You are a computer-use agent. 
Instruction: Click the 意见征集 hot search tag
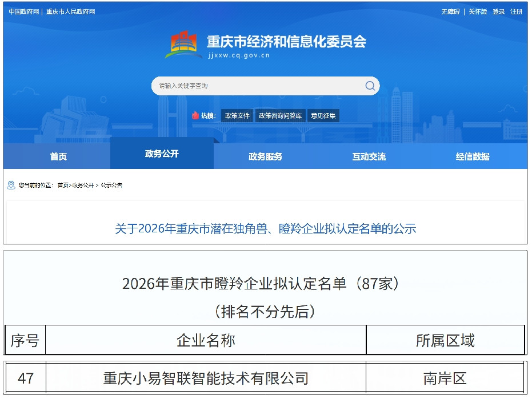point(323,116)
